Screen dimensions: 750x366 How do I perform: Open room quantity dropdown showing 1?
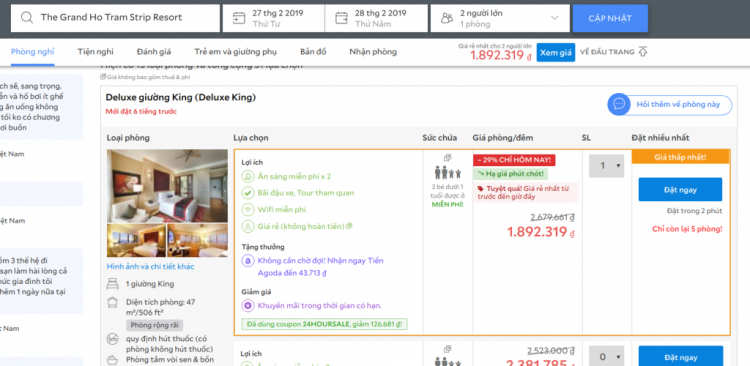(x=606, y=166)
